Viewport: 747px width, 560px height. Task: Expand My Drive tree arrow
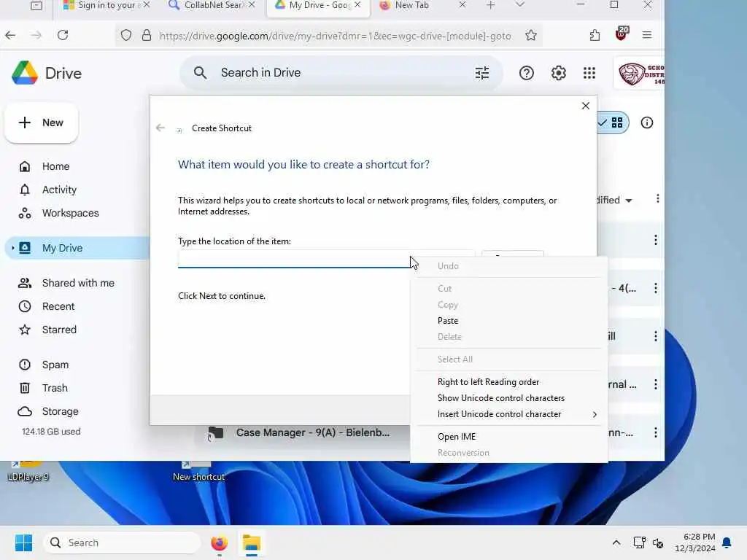click(x=13, y=248)
